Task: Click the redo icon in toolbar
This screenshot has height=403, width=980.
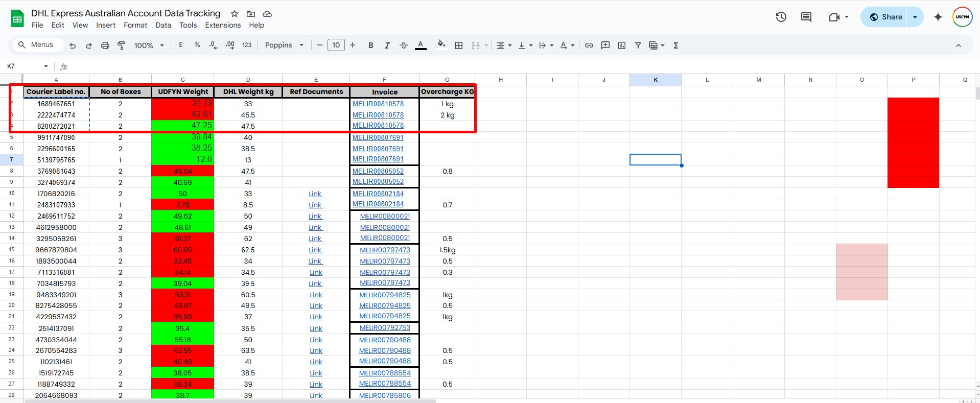Action: pyautogui.click(x=88, y=45)
